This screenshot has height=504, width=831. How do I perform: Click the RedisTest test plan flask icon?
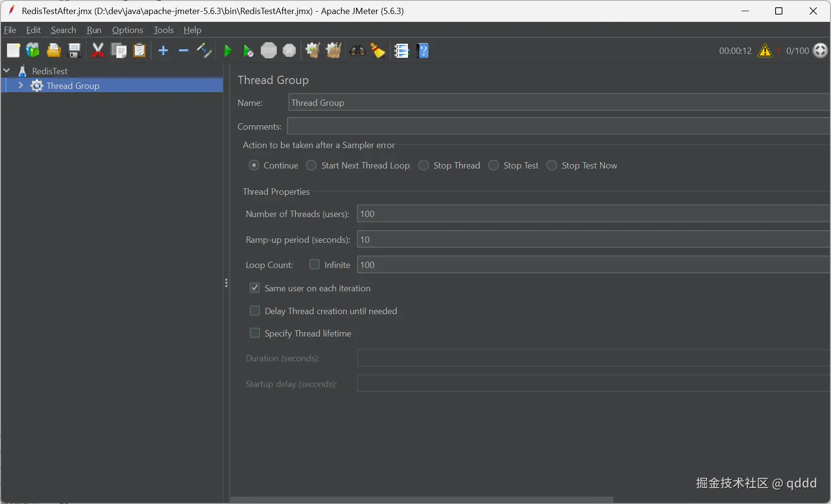click(x=22, y=71)
